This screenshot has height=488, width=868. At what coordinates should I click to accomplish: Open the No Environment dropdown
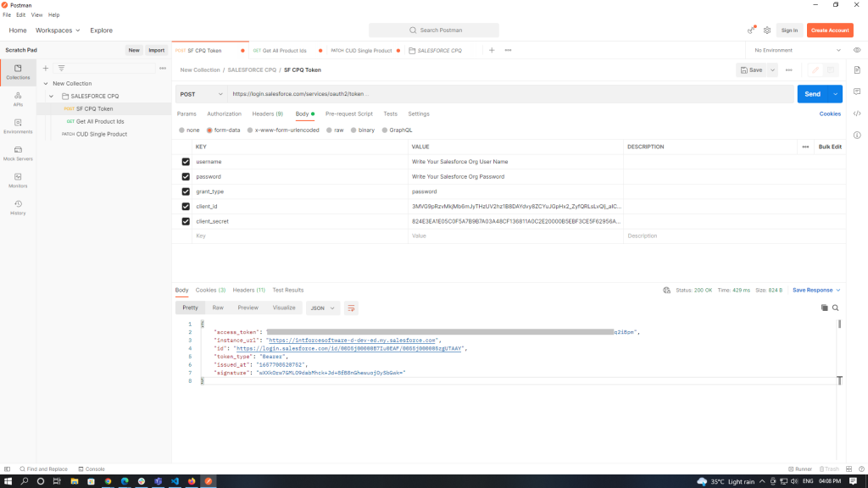[x=798, y=50]
